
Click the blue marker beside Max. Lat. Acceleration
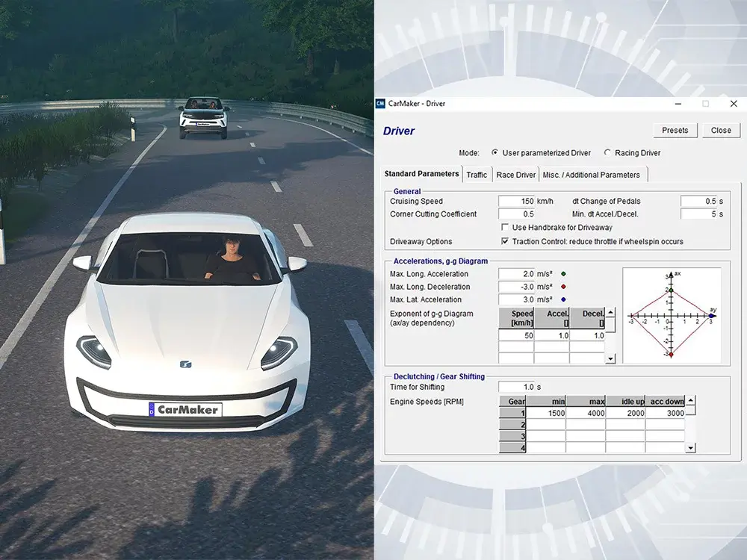click(563, 299)
